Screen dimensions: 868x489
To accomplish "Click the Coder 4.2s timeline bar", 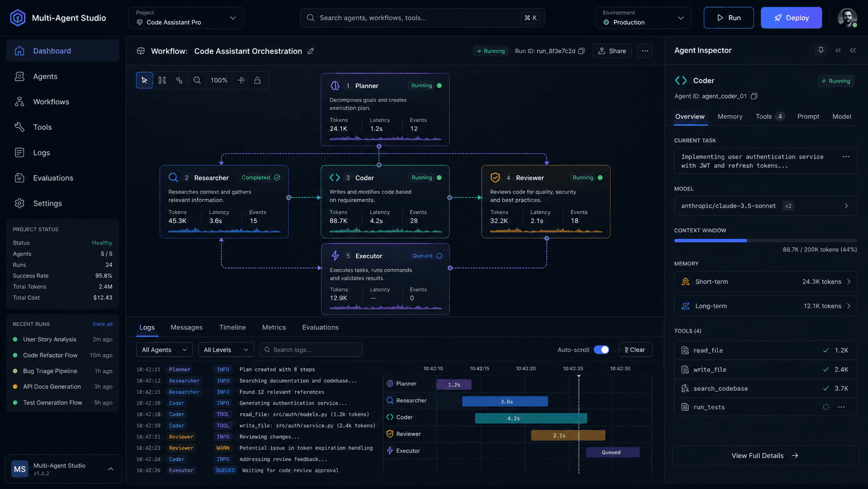I will pos(531,418).
